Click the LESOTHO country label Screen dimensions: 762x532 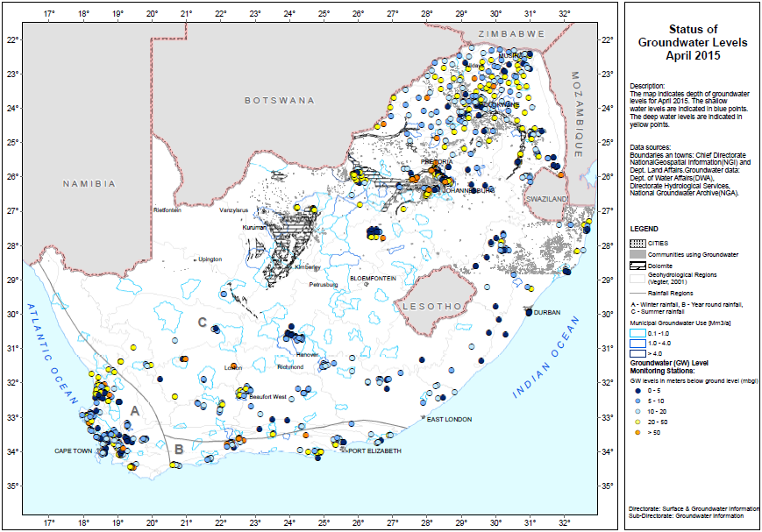click(427, 306)
